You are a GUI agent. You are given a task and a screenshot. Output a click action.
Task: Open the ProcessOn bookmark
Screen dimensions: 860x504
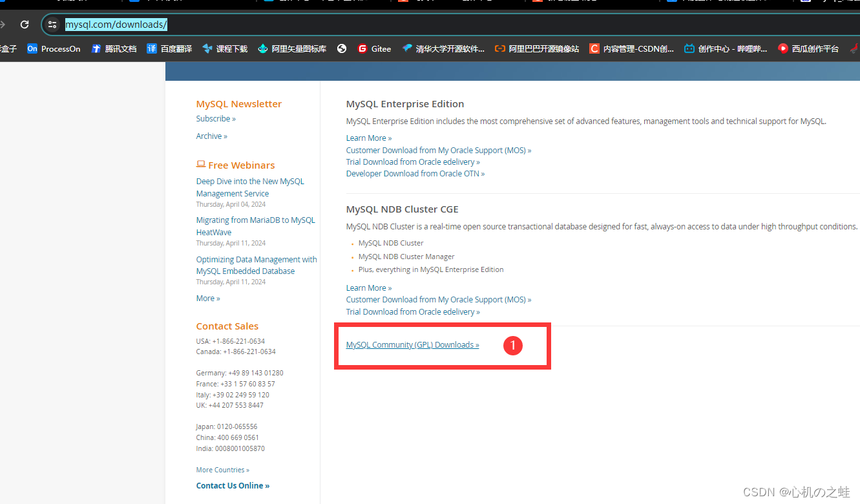point(54,48)
